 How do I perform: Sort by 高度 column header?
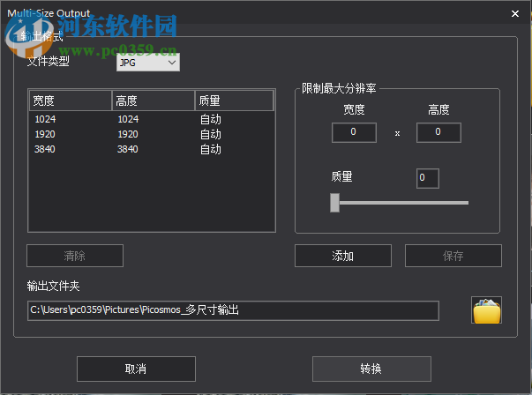(x=154, y=101)
